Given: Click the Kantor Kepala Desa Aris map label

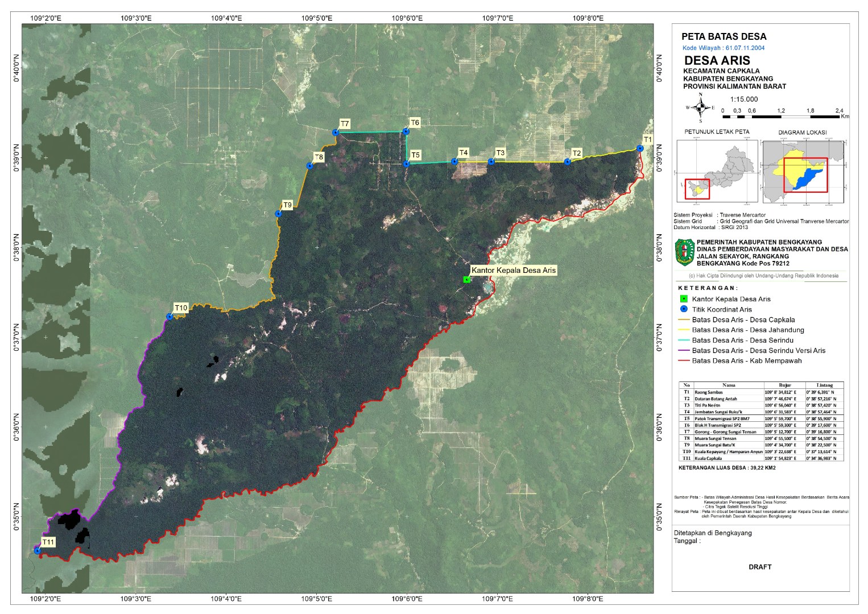Looking at the screenshot, I should pos(513,270).
